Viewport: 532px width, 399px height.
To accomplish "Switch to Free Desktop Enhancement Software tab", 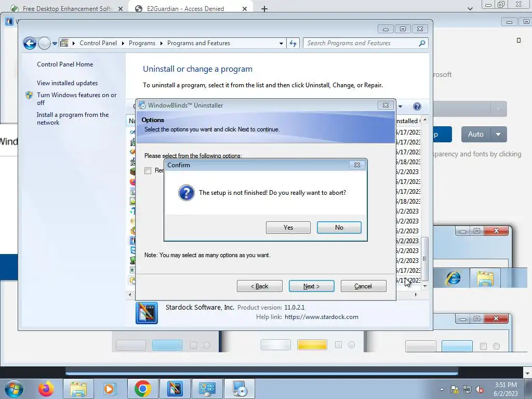I will click(x=67, y=9).
